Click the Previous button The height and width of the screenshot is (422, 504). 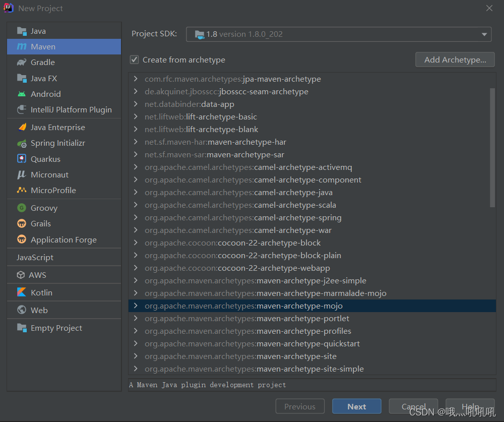300,406
